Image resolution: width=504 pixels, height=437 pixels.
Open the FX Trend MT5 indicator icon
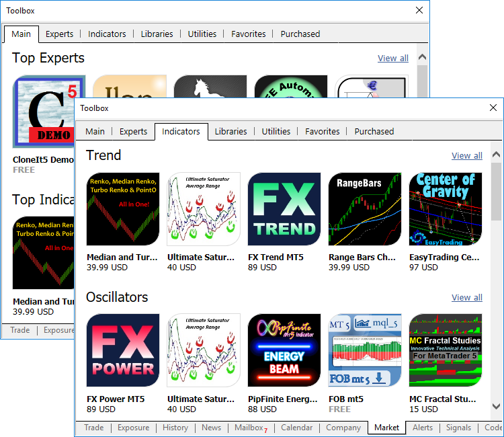click(x=284, y=209)
